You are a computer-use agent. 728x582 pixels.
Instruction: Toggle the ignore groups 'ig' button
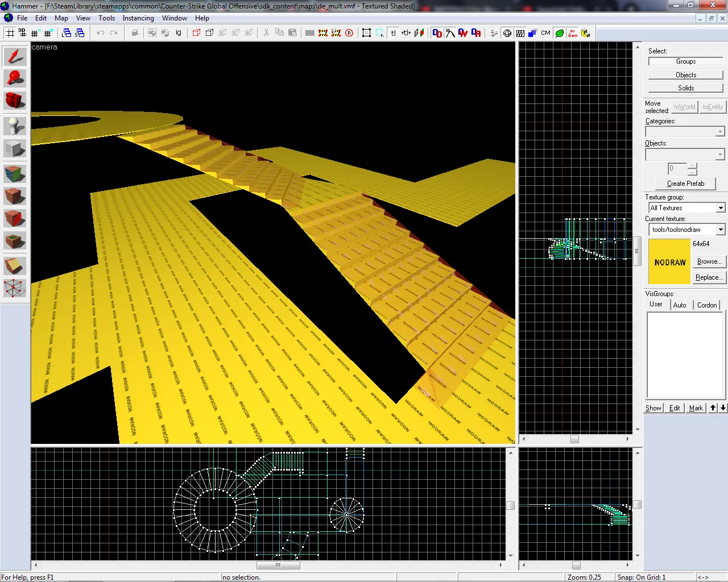179,33
